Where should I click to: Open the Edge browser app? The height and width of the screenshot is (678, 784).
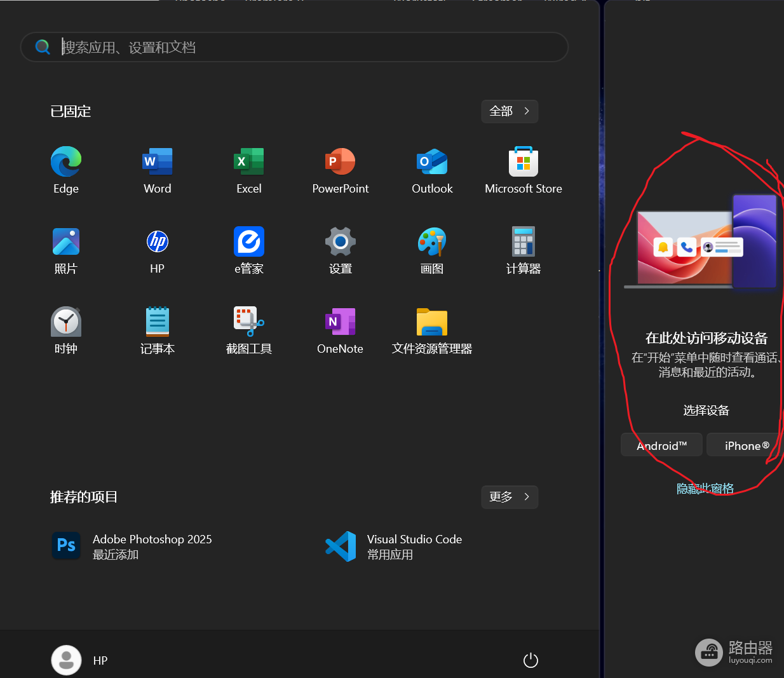(x=66, y=161)
